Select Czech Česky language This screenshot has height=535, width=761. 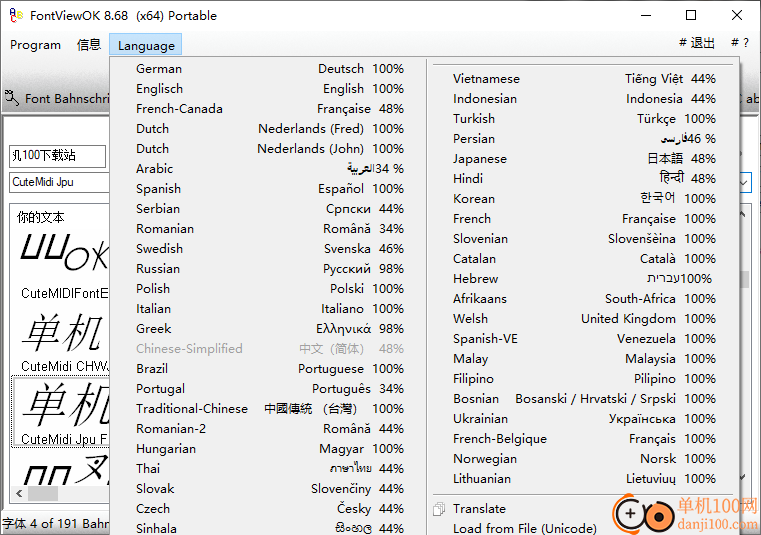coord(268,508)
